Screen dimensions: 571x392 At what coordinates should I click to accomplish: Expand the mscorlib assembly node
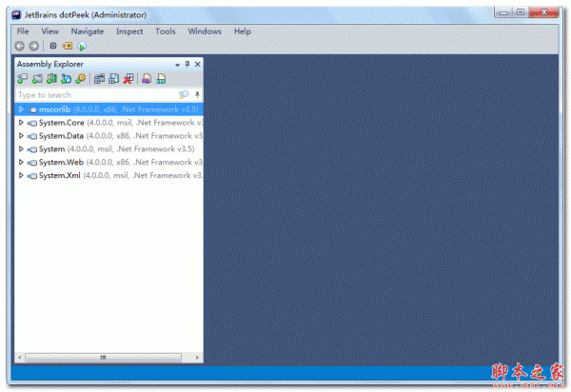(21, 109)
